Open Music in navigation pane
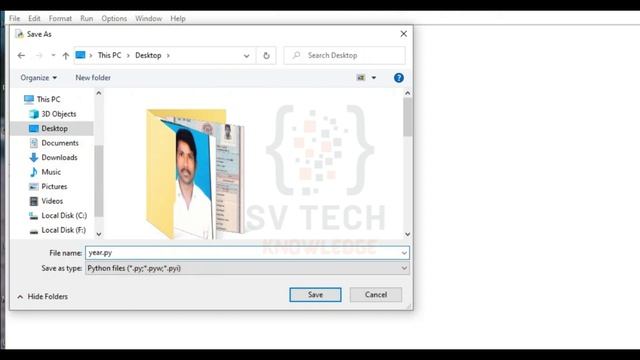This screenshot has height=360, width=640. (x=51, y=172)
